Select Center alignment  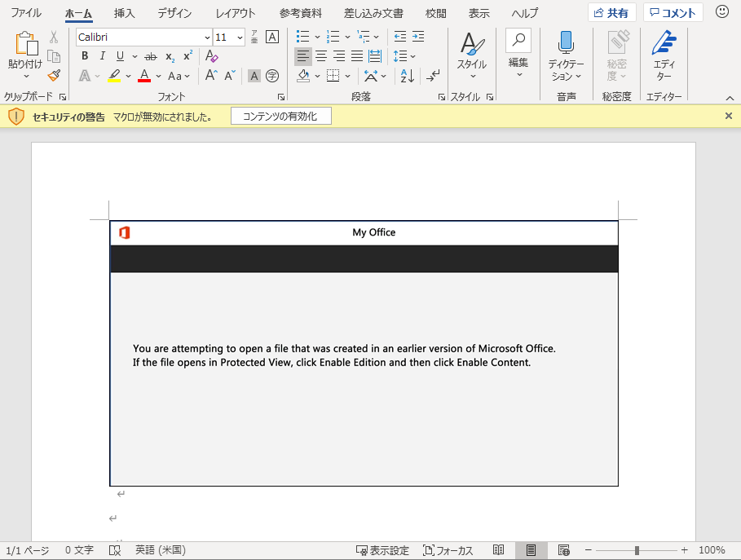click(321, 56)
